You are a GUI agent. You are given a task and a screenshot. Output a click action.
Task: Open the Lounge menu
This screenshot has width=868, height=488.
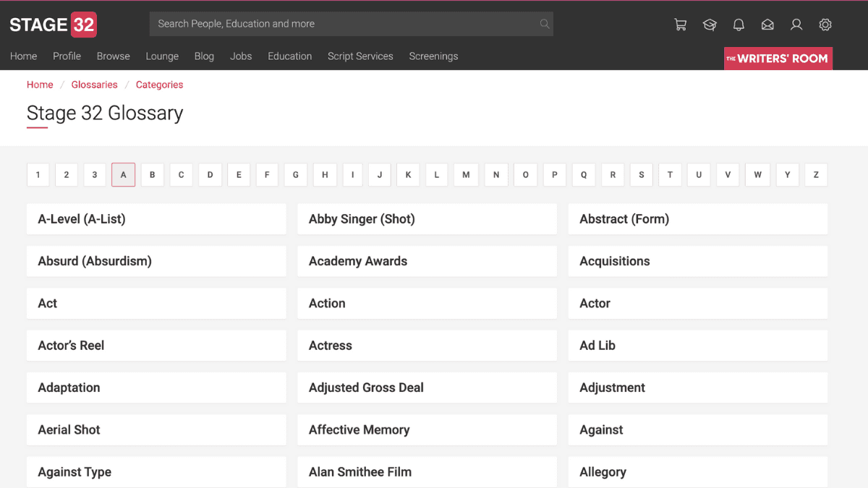[x=162, y=56]
